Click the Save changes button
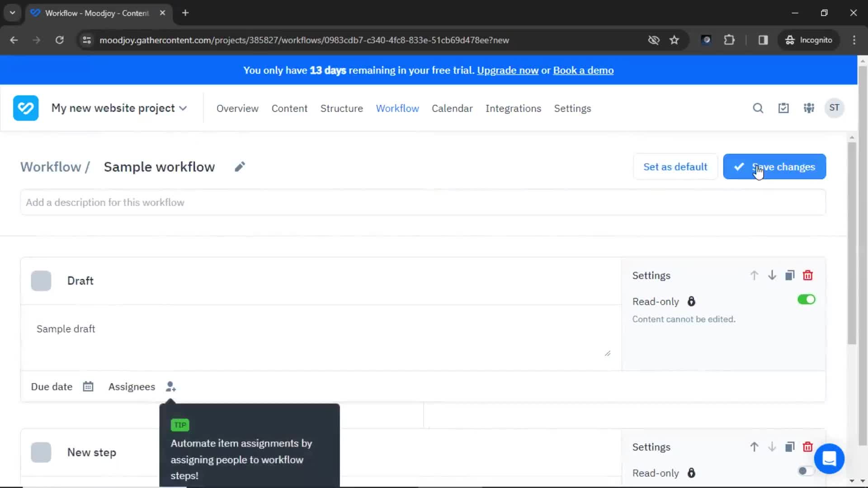This screenshot has height=488, width=868. (x=775, y=167)
